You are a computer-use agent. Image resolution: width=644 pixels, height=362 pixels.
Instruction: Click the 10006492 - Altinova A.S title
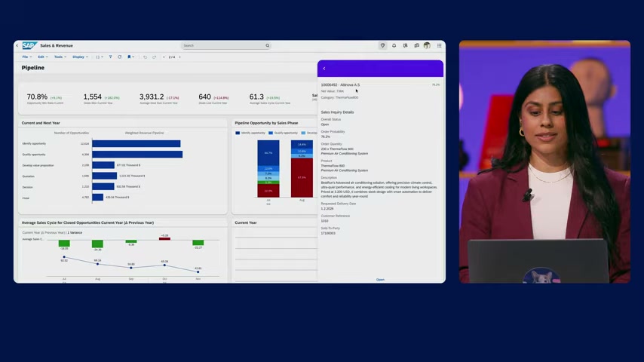tap(340, 85)
